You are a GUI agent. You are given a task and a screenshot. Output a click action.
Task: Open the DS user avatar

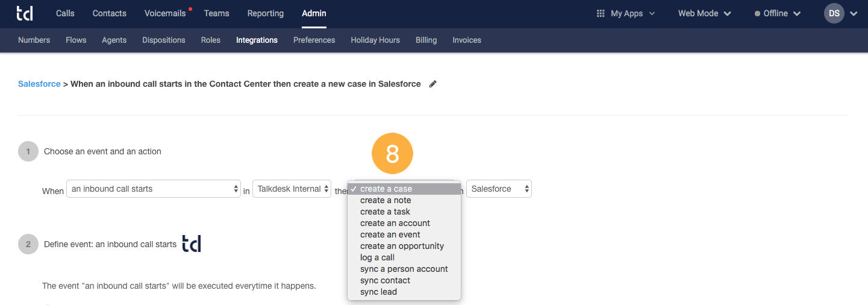coord(834,13)
